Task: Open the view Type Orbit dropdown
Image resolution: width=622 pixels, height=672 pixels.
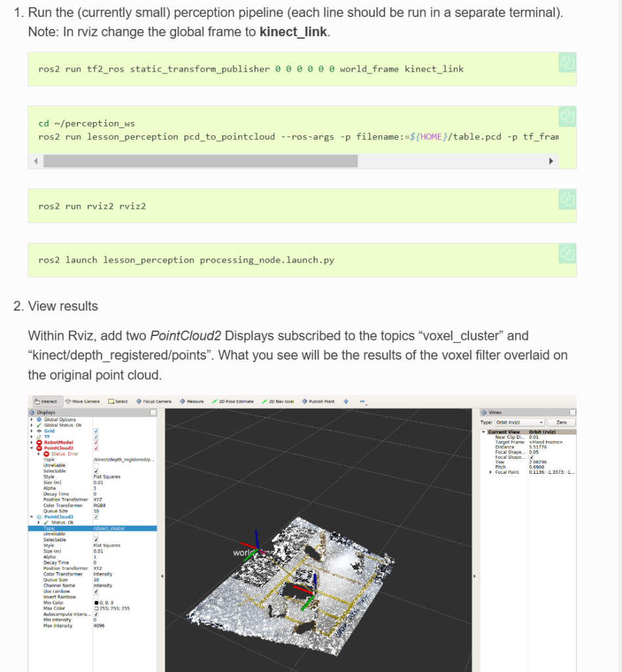Action: [x=519, y=422]
